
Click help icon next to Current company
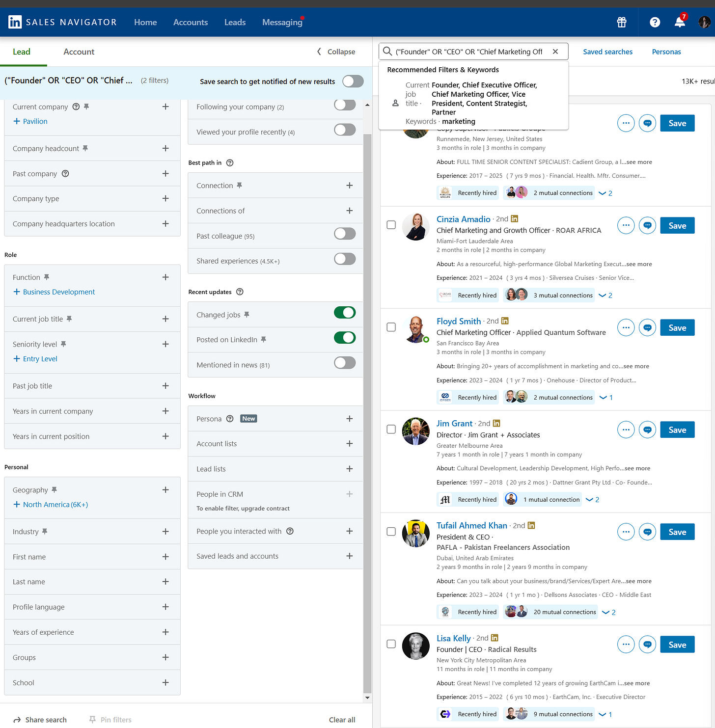[x=76, y=107]
